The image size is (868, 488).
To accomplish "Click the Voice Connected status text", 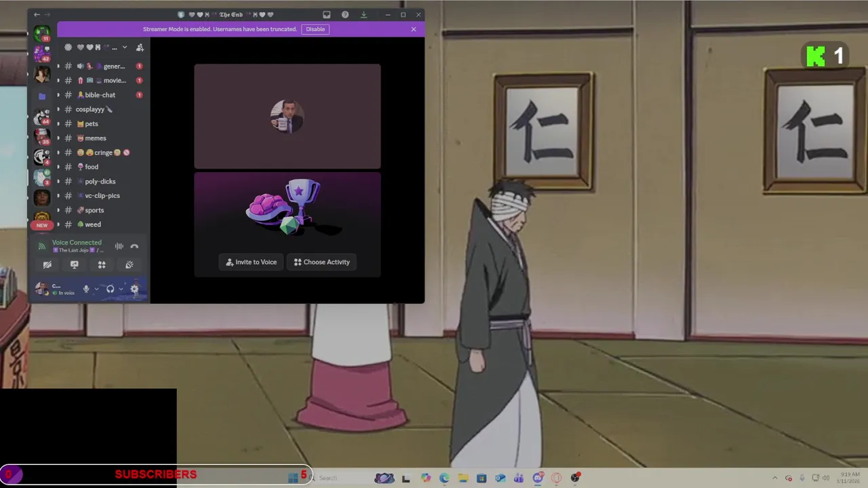I will [77, 242].
